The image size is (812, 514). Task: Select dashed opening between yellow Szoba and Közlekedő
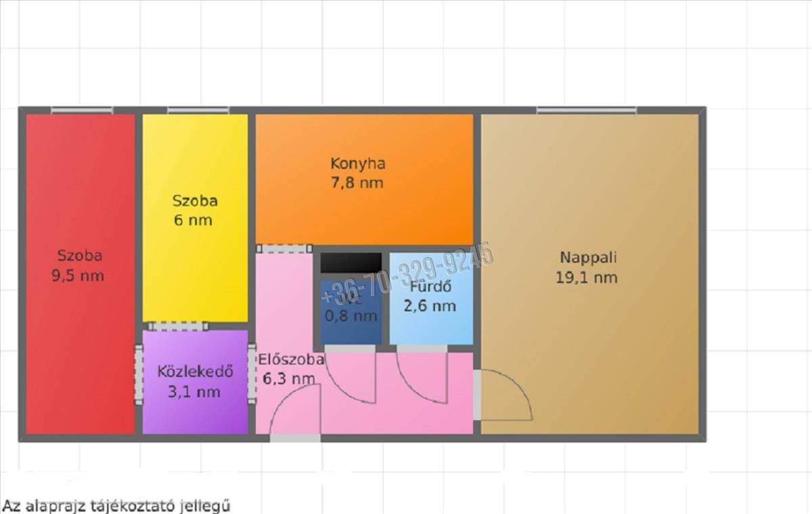(x=178, y=326)
